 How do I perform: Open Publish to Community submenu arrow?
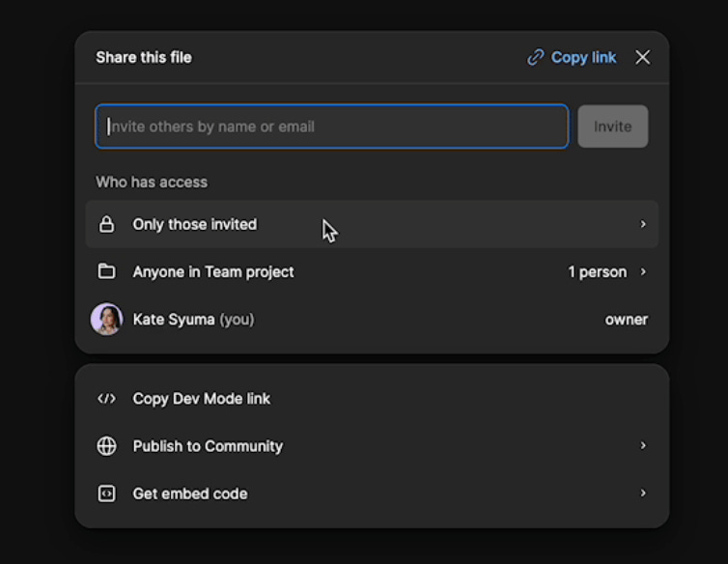643,445
